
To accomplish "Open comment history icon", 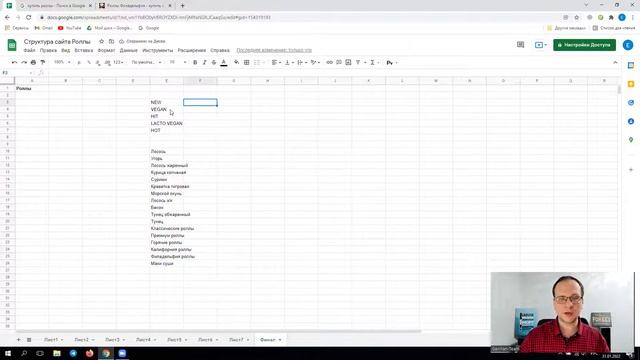I will click(520, 45).
